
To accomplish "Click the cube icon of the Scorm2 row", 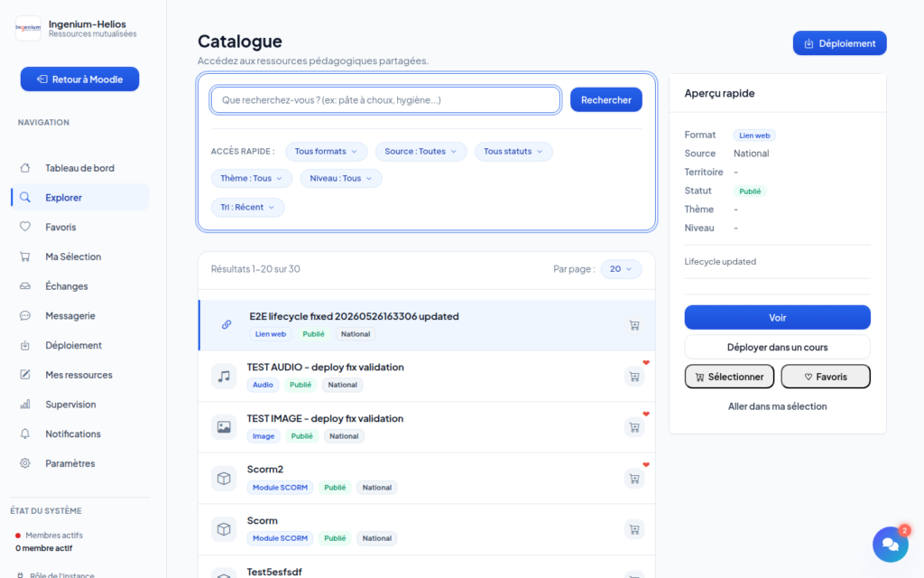I will click(224, 479).
